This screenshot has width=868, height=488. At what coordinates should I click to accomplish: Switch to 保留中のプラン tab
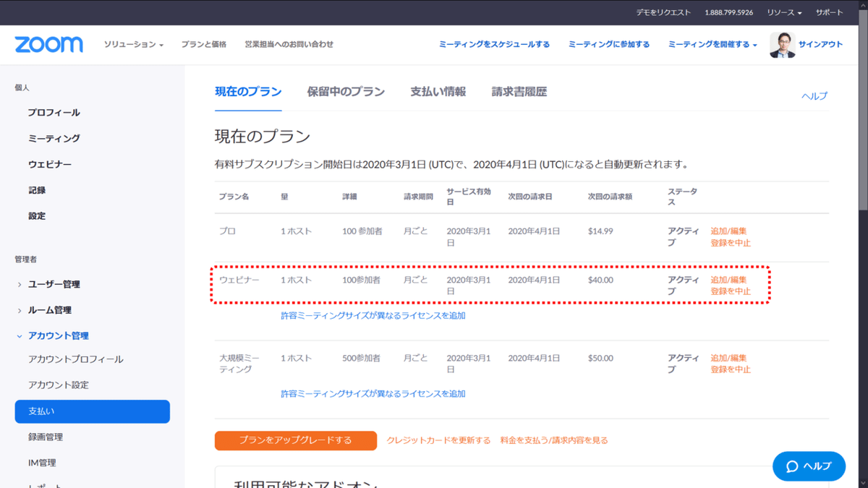pos(346,92)
